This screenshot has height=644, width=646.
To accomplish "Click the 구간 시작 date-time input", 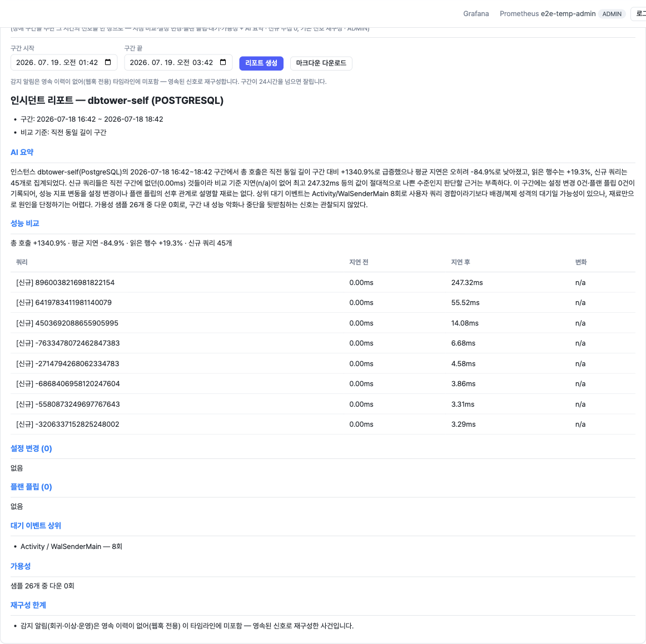I will click(64, 63).
